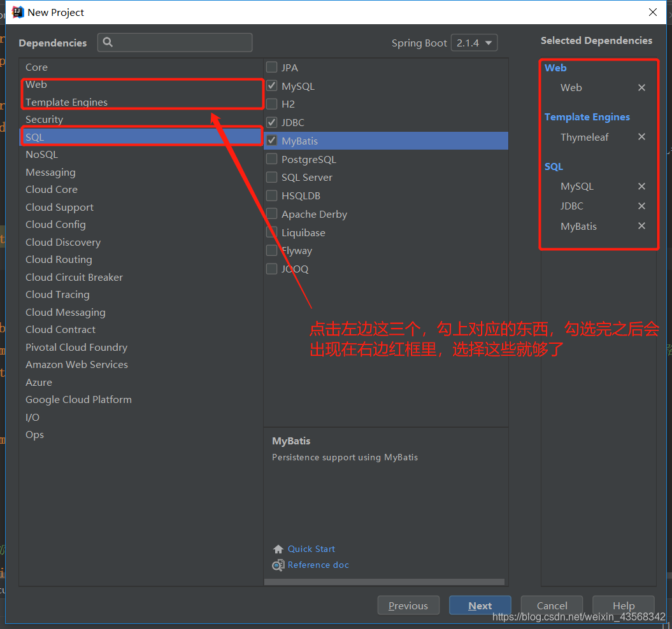Choose the Cloud Contract category
This screenshot has width=672, height=629.
click(141, 330)
